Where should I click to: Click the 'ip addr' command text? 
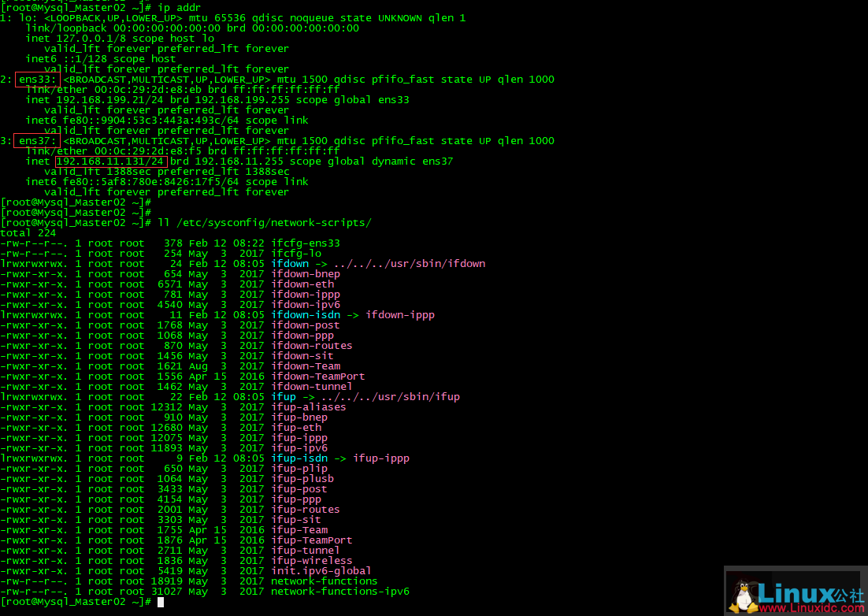point(180,8)
